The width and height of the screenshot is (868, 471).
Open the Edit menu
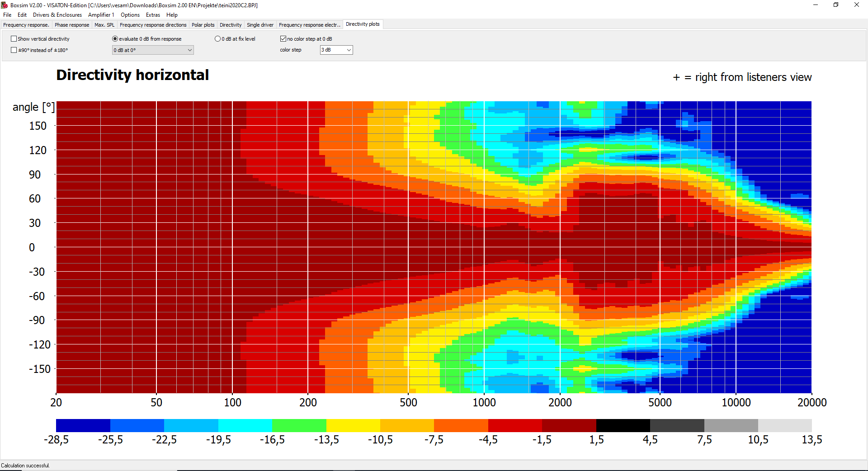click(x=22, y=15)
